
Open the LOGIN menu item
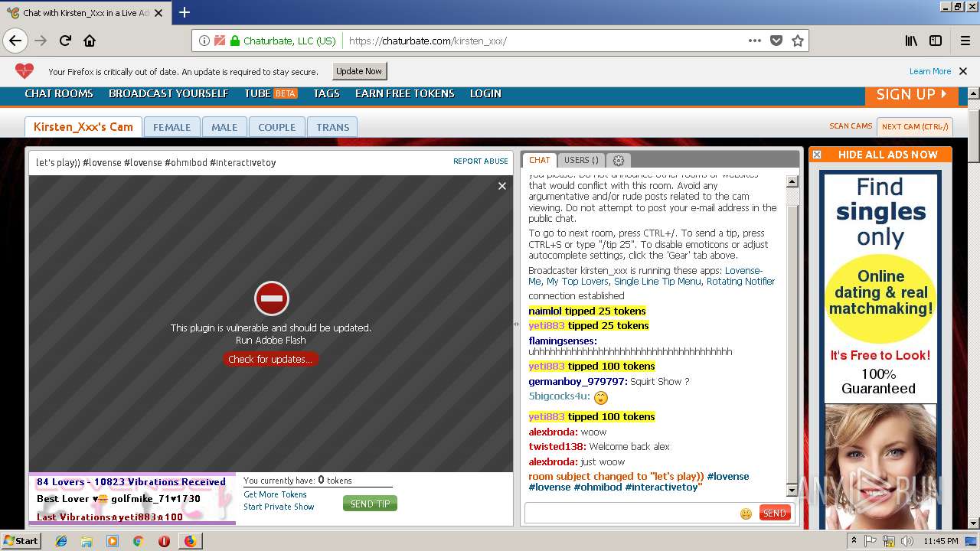[485, 93]
